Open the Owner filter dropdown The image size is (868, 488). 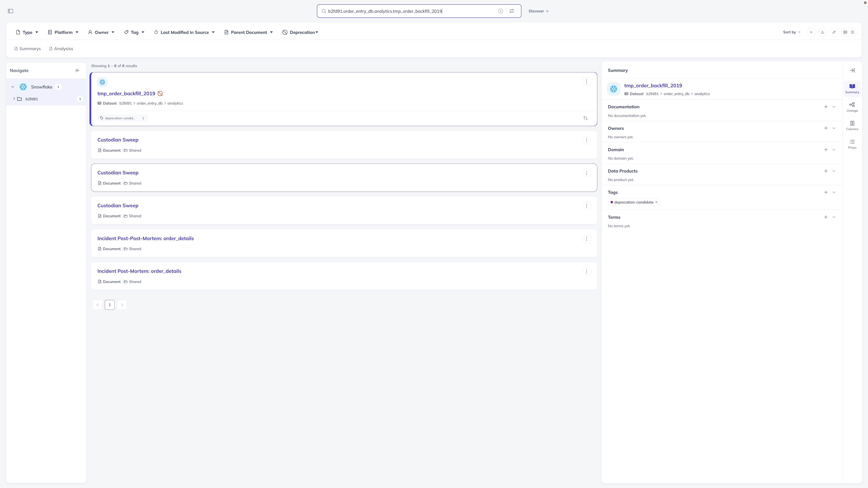(101, 32)
